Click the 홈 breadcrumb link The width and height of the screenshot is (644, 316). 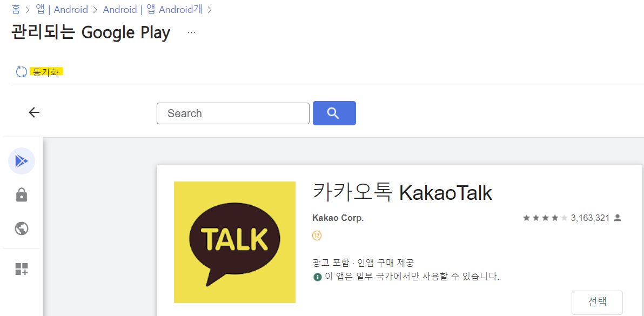point(16,9)
